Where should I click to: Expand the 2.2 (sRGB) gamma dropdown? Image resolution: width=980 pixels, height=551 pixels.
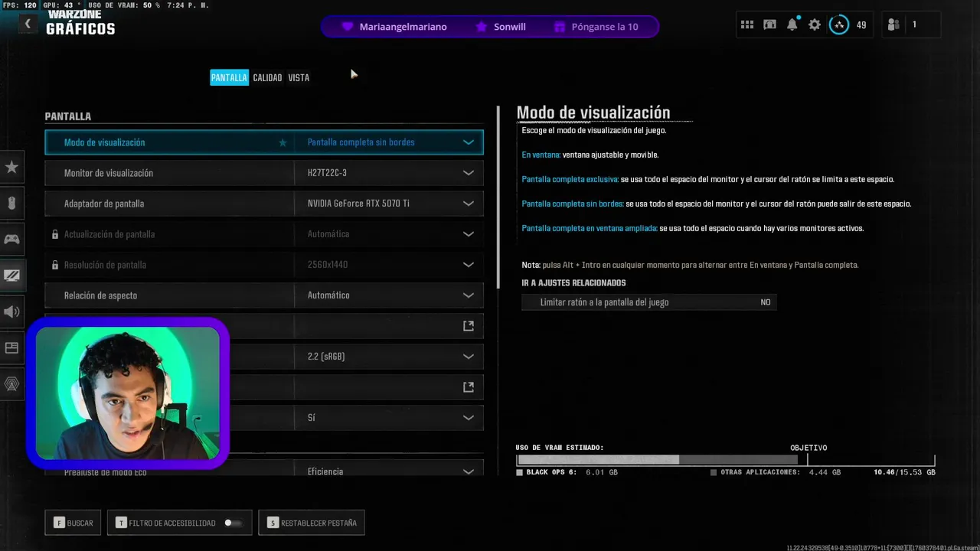point(469,357)
